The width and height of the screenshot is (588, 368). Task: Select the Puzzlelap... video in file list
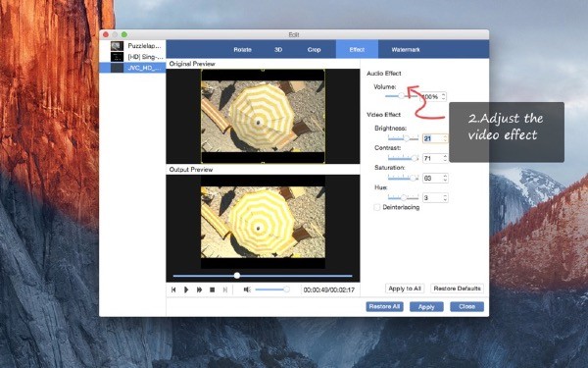click(132, 46)
